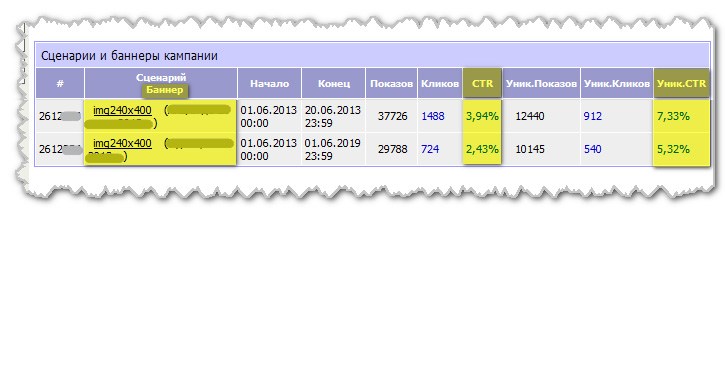Screen dimensions: 725x365
Task: Select the Уник.CTR column header
Action: coord(682,83)
